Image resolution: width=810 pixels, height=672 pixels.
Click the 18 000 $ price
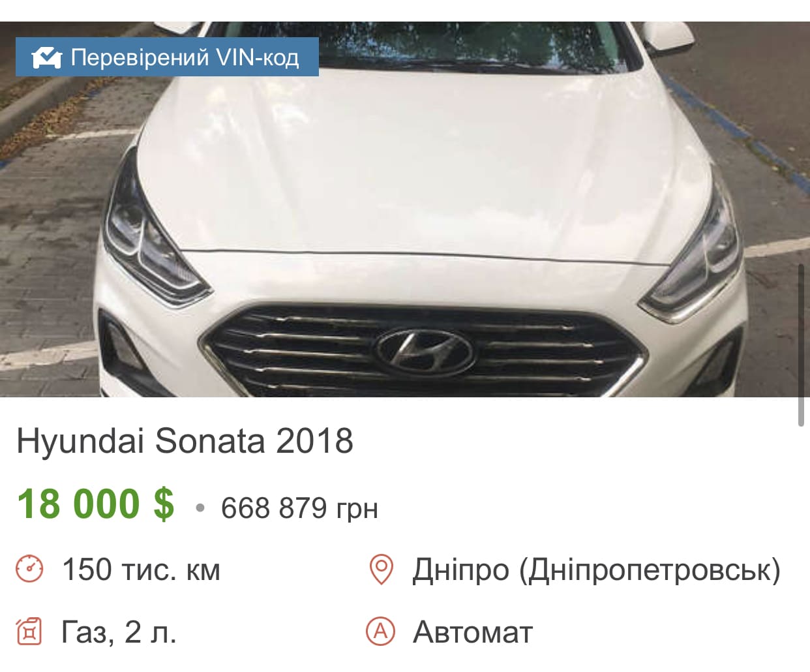pyautogui.click(x=95, y=504)
